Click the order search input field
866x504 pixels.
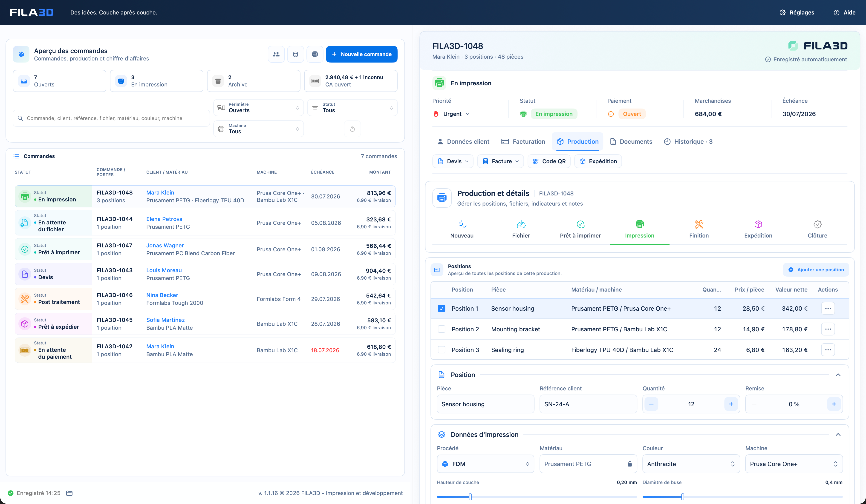click(111, 118)
